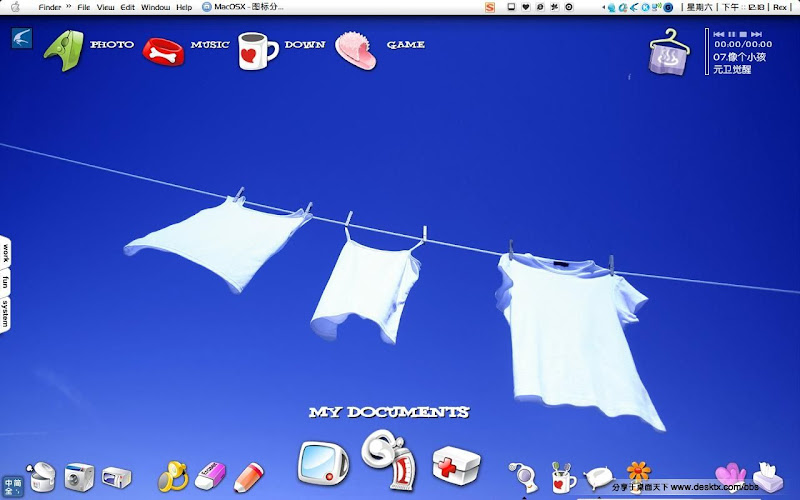Click the MY DOCUMENTS label
Viewport: 800px width, 500px height.
pos(388,412)
